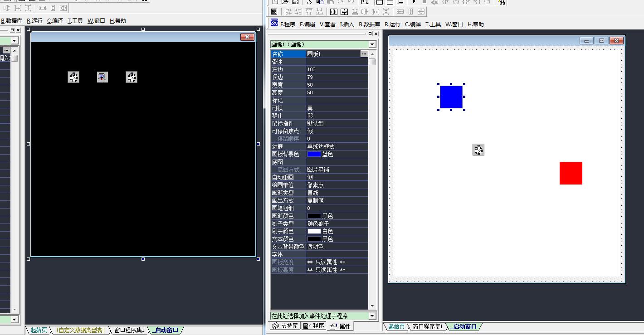Toggle the 可视 property value 真
Viewport: 644px width, 335px height.
pyautogui.click(x=337, y=108)
